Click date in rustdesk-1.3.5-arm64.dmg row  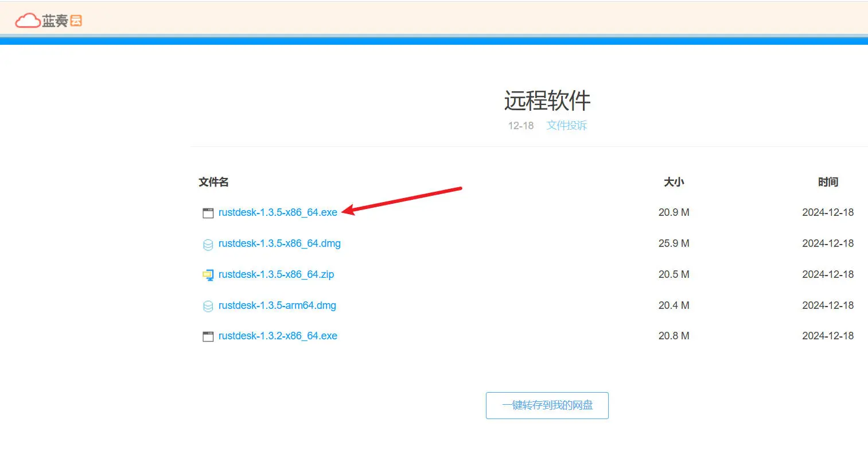[x=828, y=305]
